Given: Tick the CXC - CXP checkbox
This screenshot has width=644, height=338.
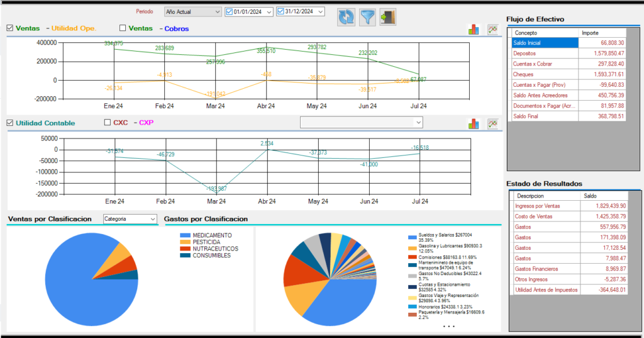Looking at the screenshot, I should 107,123.
